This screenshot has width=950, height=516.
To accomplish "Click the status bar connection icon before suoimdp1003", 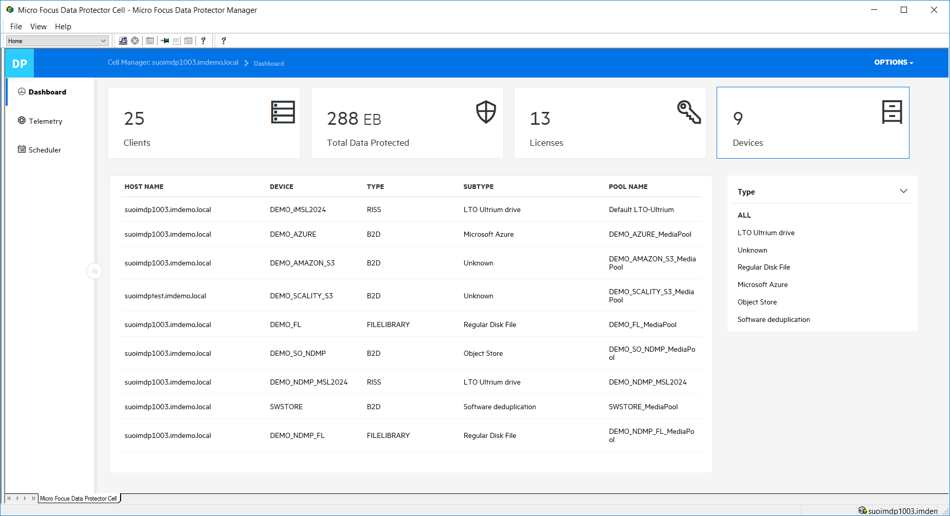I will pyautogui.click(x=862, y=511).
